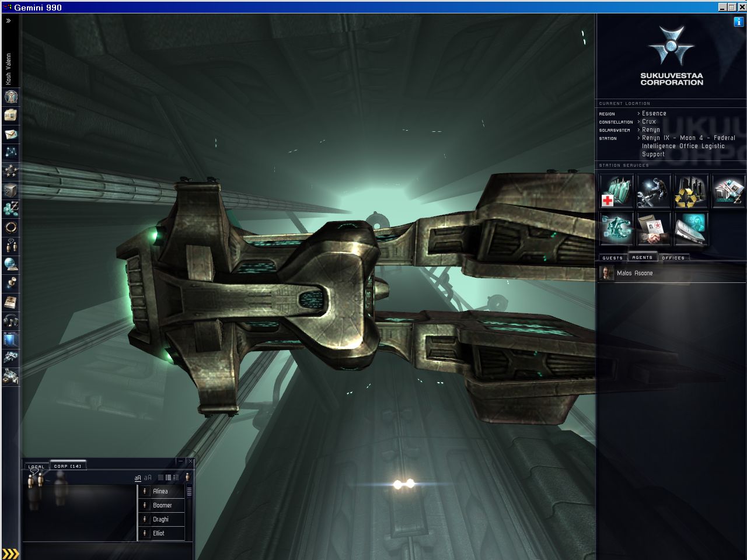The height and width of the screenshot is (560, 747).
Task: Open the Repair shop station service
Action: pos(654,191)
